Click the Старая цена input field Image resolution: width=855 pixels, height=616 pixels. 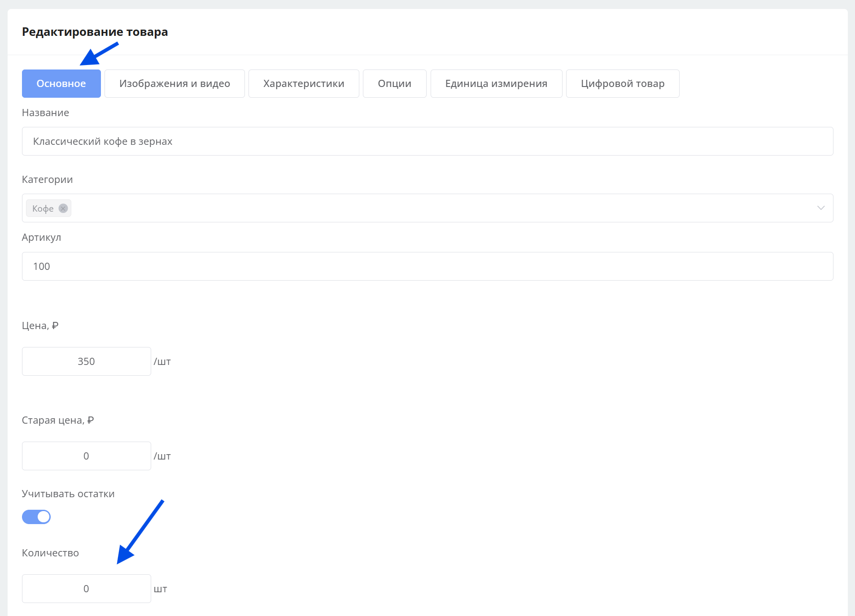click(86, 456)
